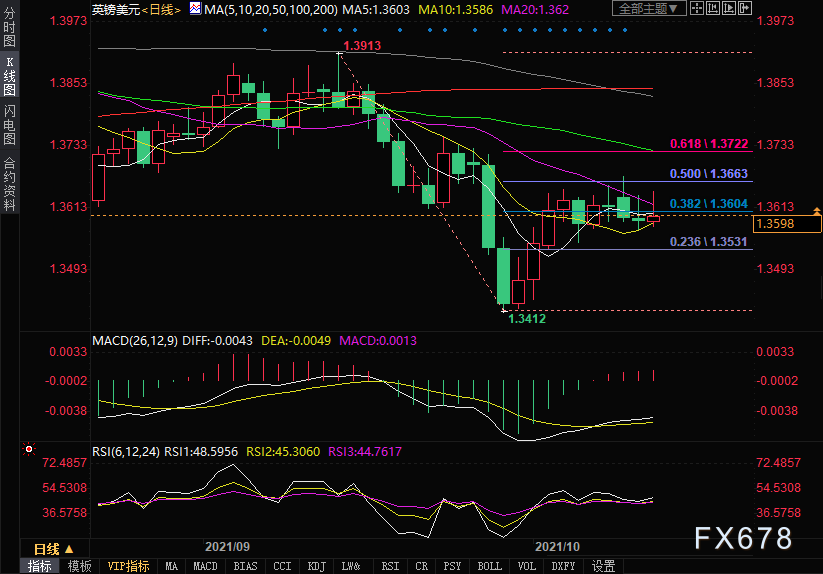Choose the MACD indicator button
The width and height of the screenshot is (823, 574).
click(x=205, y=566)
